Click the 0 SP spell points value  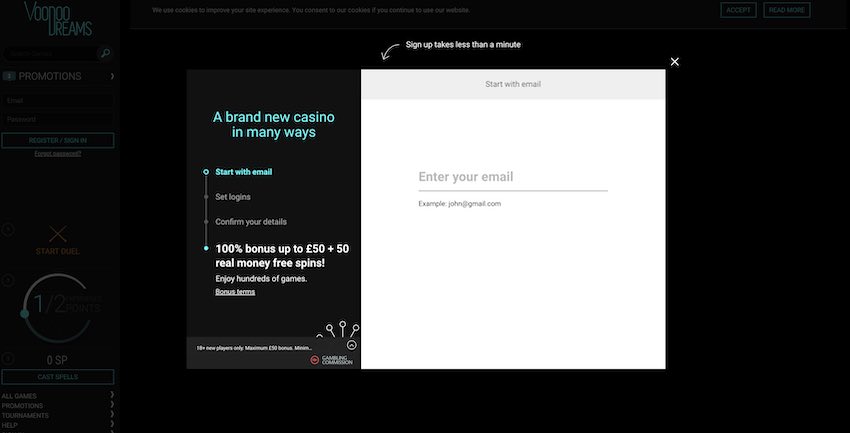click(57, 360)
